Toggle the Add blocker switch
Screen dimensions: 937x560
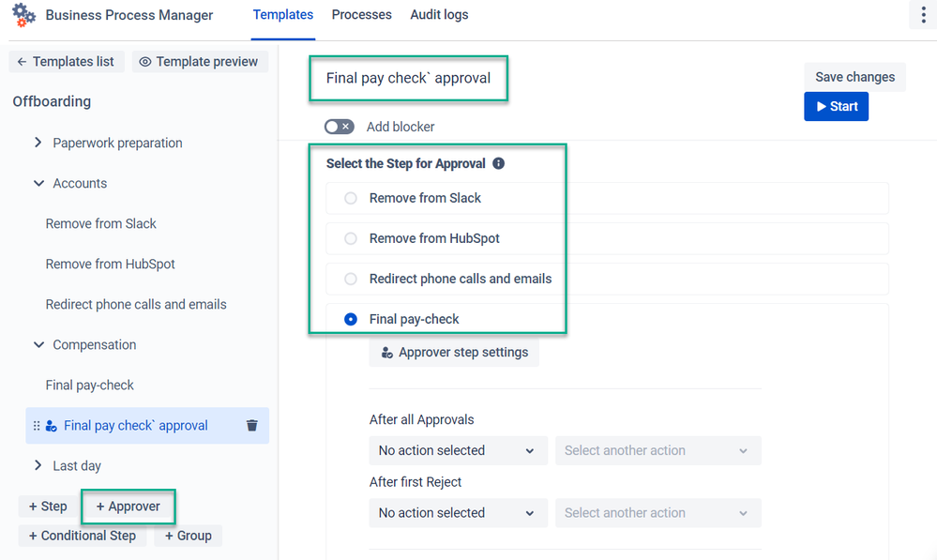click(x=340, y=127)
